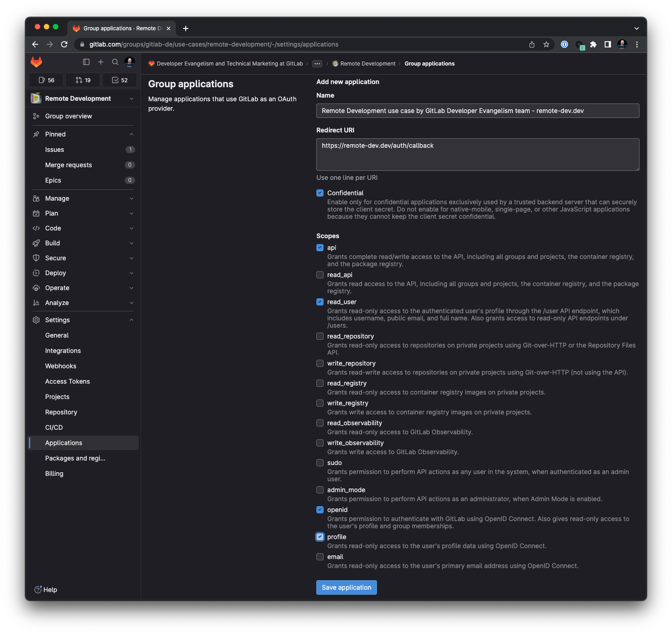Open the Access Tokens settings page
The image size is (672, 634).
click(67, 381)
